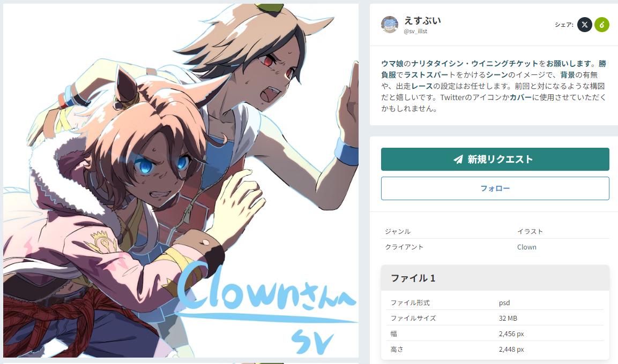Select the イラスト genre value
The height and width of the screenshot is (364, 618).
(530, 231)
